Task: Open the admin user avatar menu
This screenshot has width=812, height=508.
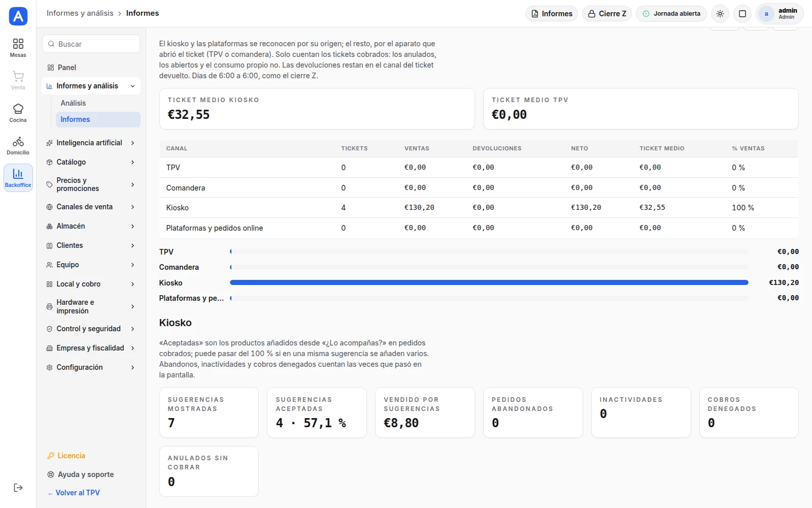Action: pyautogui.click(x=780, y=14)
